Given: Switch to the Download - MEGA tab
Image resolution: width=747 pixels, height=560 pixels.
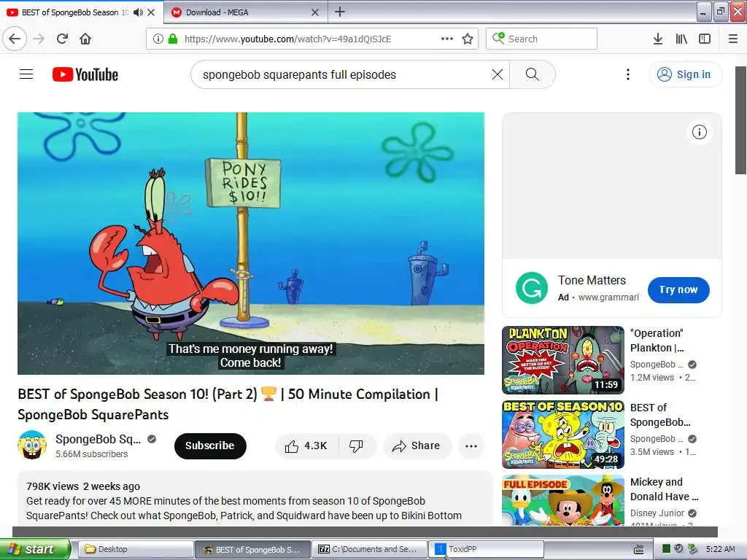Looking at the screenshot, I should pos(246,12).
